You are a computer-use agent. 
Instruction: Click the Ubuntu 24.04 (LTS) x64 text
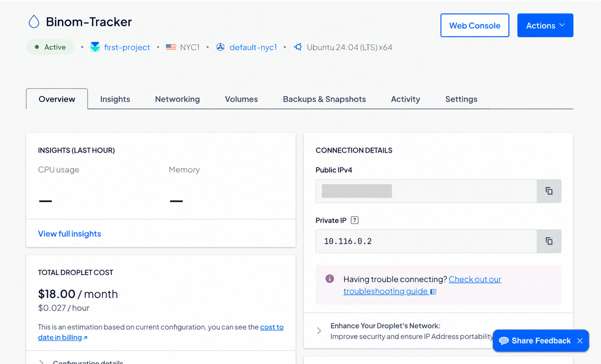(349, 47)
